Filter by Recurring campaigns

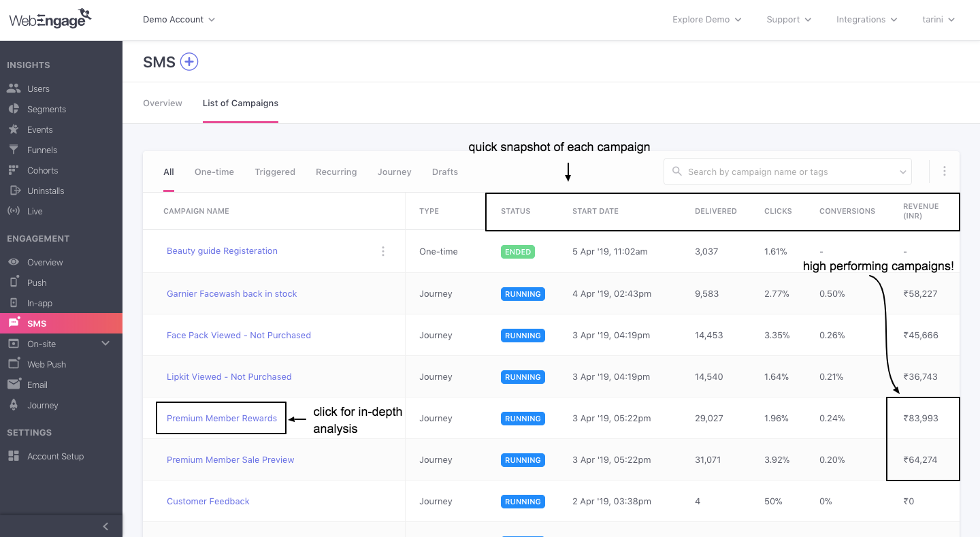[x=336, y=172]
